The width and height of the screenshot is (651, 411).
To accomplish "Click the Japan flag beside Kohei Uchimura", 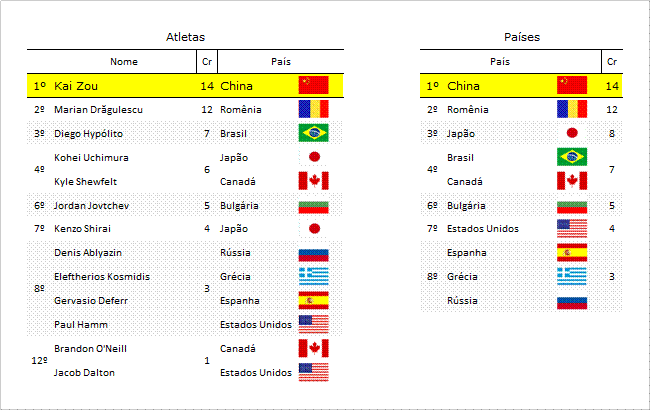I will click(x=313, y=157).
